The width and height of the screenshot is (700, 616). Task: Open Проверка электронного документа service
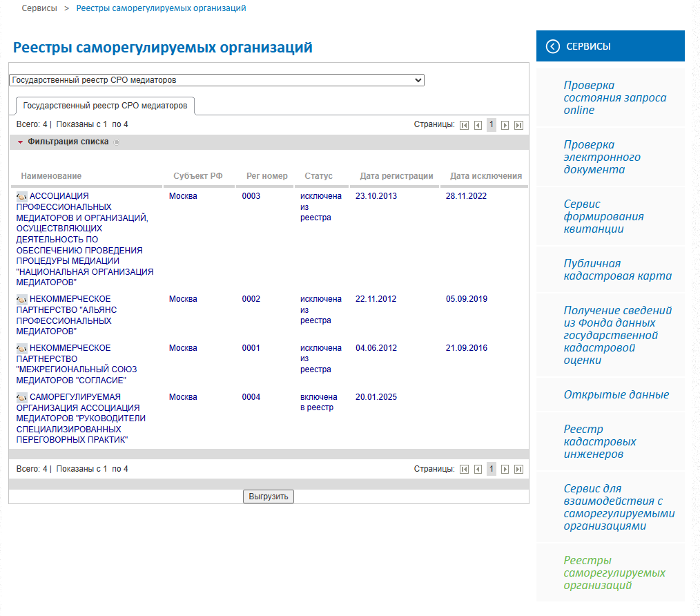tap(602, 157)
